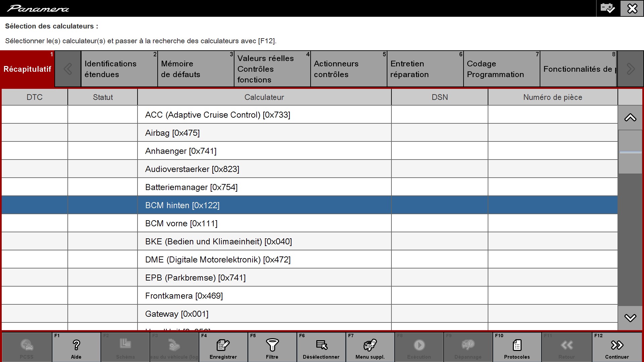Close the Panamera diagnostic window
Screen dimensions: 644x362
(632, 8)
